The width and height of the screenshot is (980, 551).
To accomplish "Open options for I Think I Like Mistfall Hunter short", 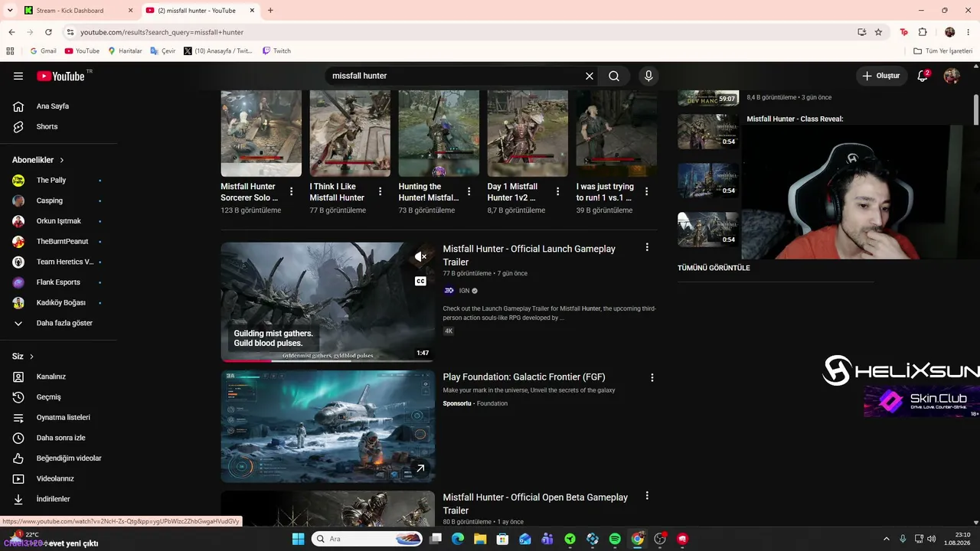I will [x=381, y=191].
